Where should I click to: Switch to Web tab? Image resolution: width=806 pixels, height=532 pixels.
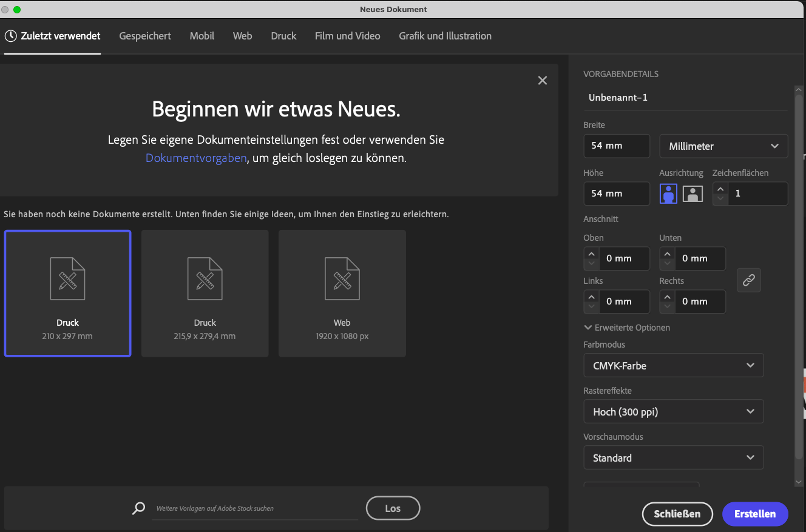coord(243,36)
